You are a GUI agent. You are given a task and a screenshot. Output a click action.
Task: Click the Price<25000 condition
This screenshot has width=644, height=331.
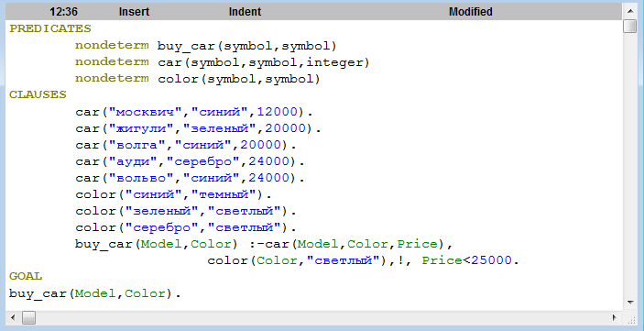pyautogui.click(x=467, y=260)
